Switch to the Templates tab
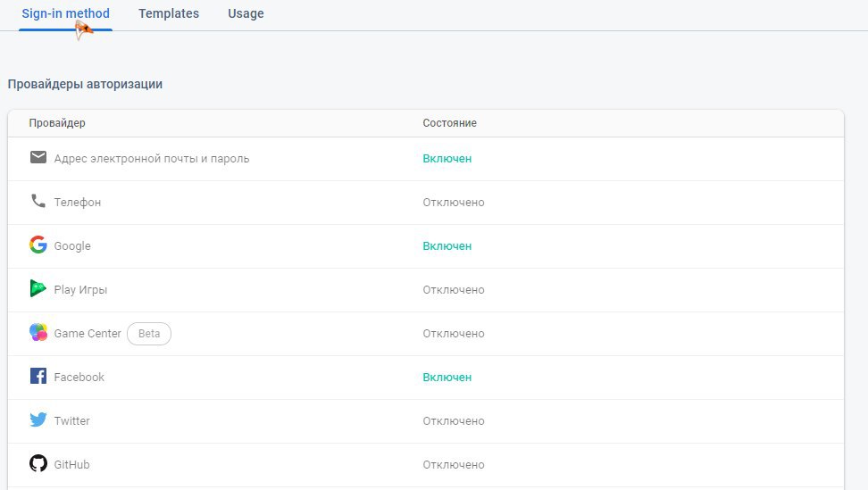The width and height of the screenshot is (868, 490). pyautogui.click(x=169, y=13)
